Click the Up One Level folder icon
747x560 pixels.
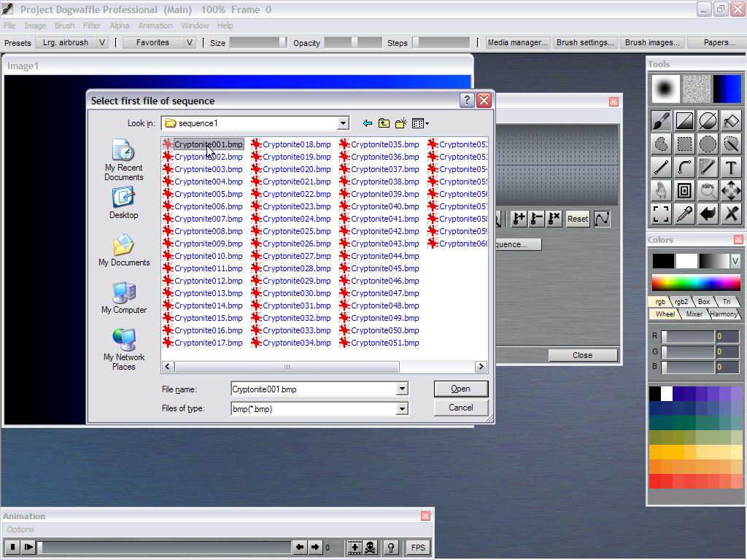coord(384,123)
